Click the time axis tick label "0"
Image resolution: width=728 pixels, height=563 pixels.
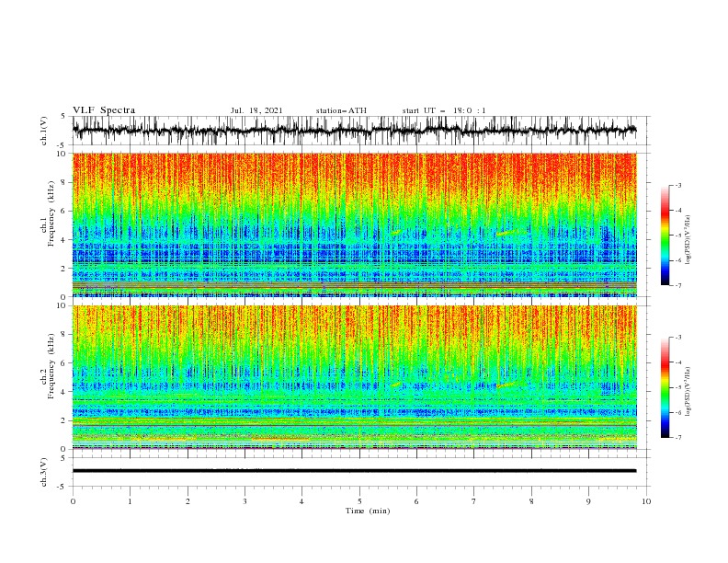tap(73, 501)
